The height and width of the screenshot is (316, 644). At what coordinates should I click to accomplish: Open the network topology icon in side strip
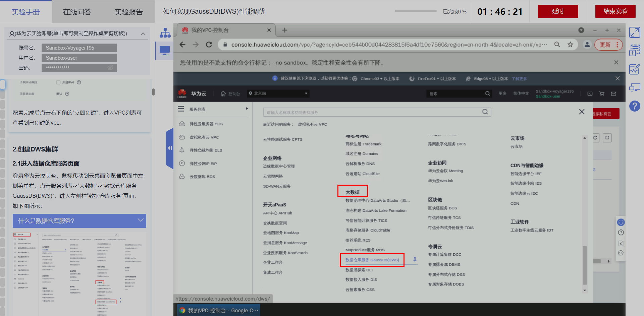point(165,33)
